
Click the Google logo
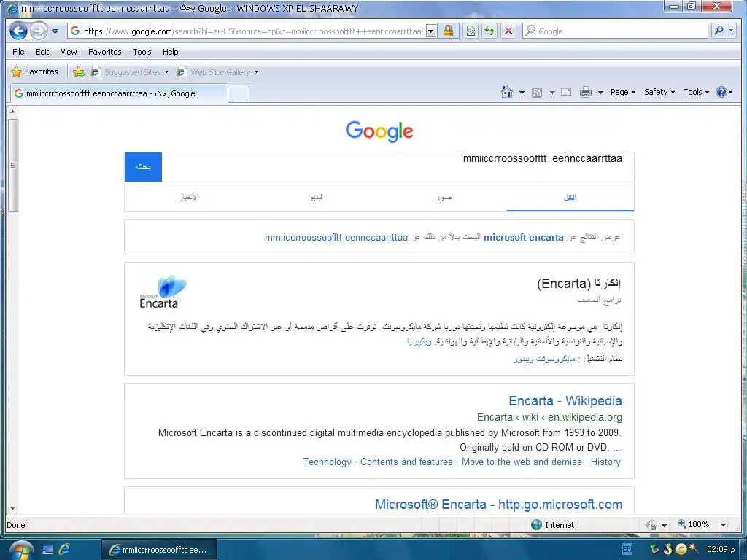tap(379, 131)
